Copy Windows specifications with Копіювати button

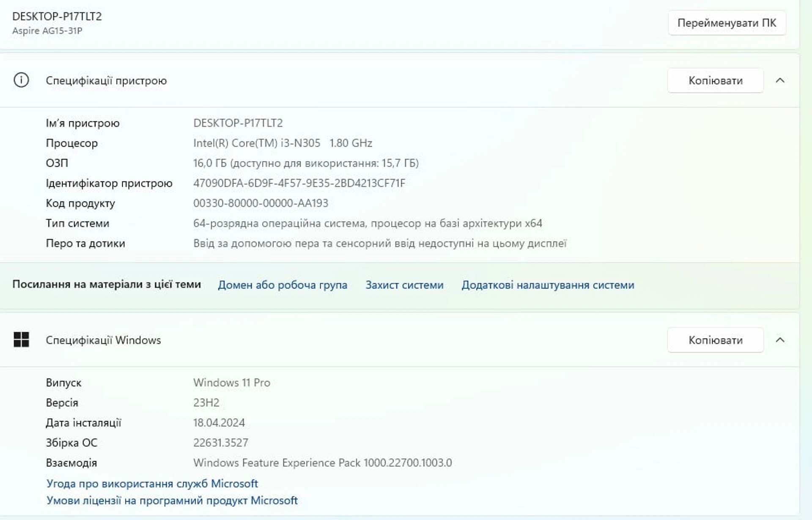pyautogui.click(x=715, y=340)
